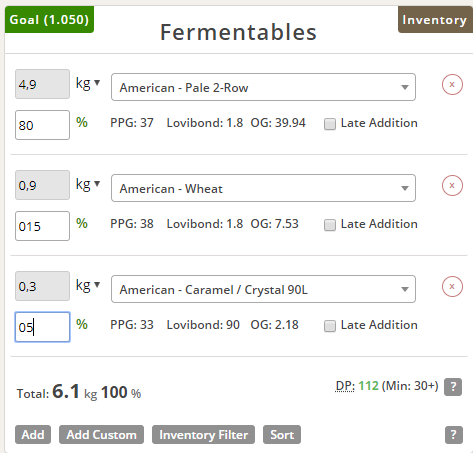This screenshot has width=473, height=453.
Task: Open the American - Wheat grain dropdown
Action: pos(263,188)
